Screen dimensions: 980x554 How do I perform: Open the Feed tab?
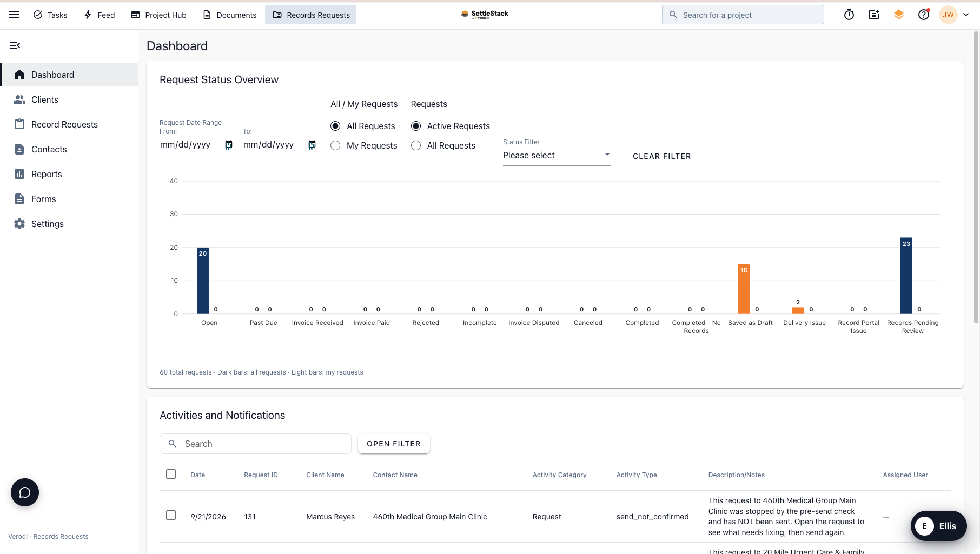click(x=99, y=15)
